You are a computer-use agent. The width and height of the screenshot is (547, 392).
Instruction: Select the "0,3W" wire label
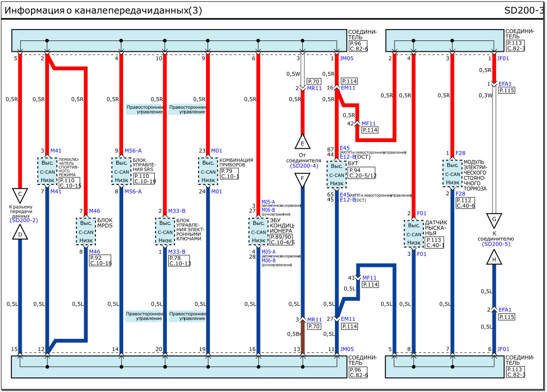485,96
